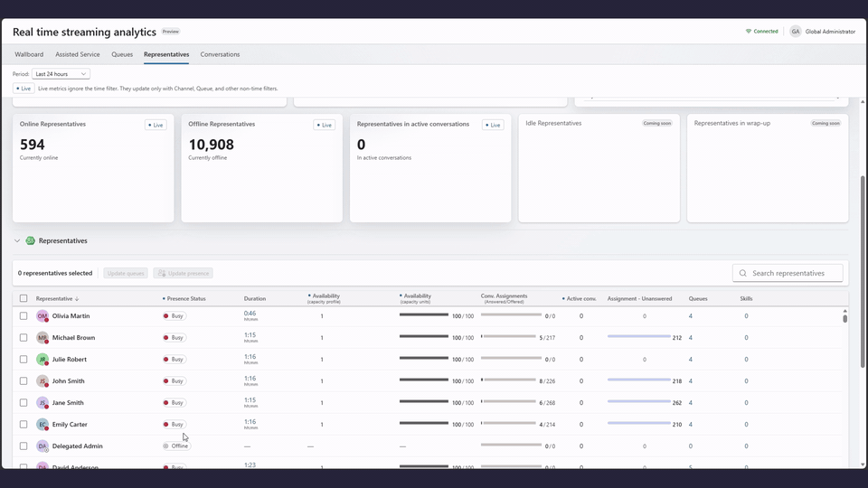Click Delegated Admin's Offline status badge
868x488 pixels.
point(176,446)
